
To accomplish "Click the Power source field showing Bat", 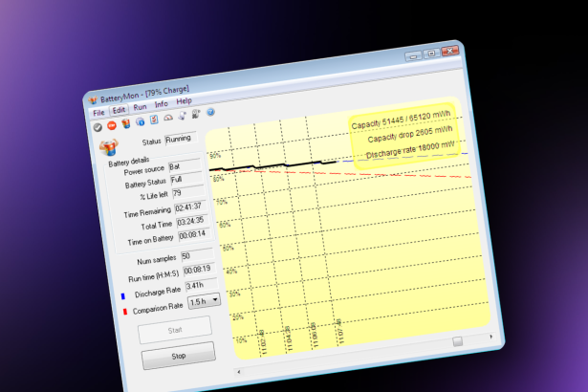I will click(185, 165).
